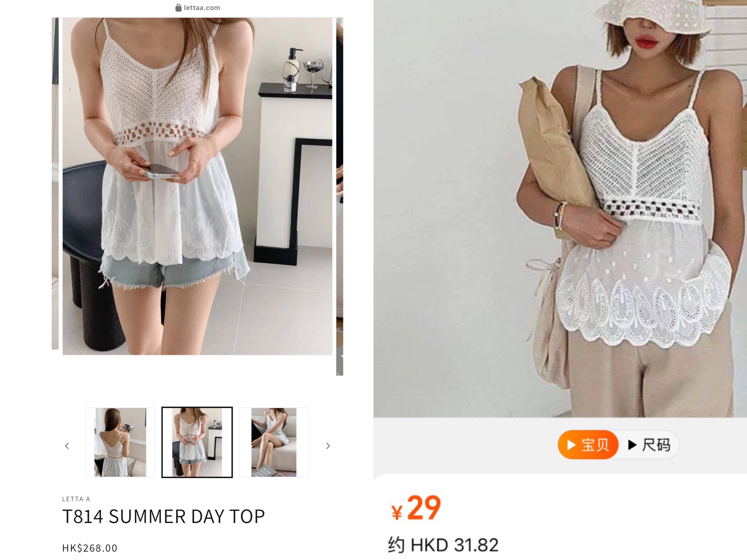Select the seated-pose thumbnail
Image resolution: width=747 pixels, height=560 pixels.
click(x=274, y=442)
